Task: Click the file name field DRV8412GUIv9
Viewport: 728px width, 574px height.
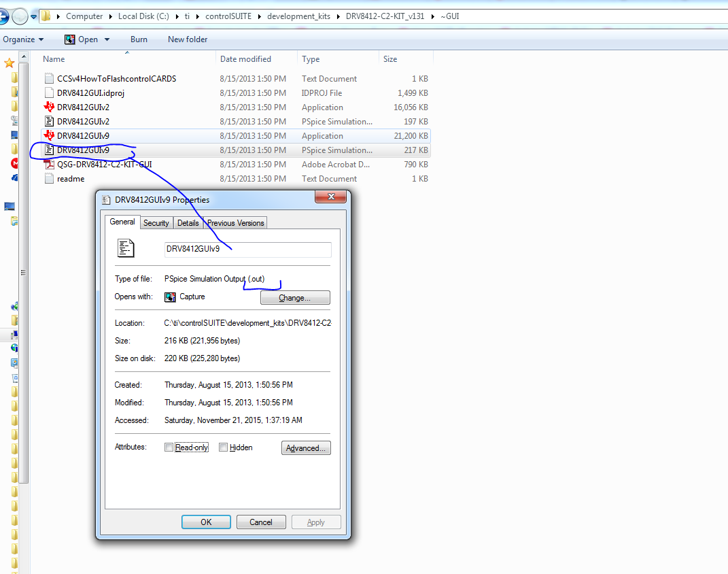Action: click(x=248, y=250)
